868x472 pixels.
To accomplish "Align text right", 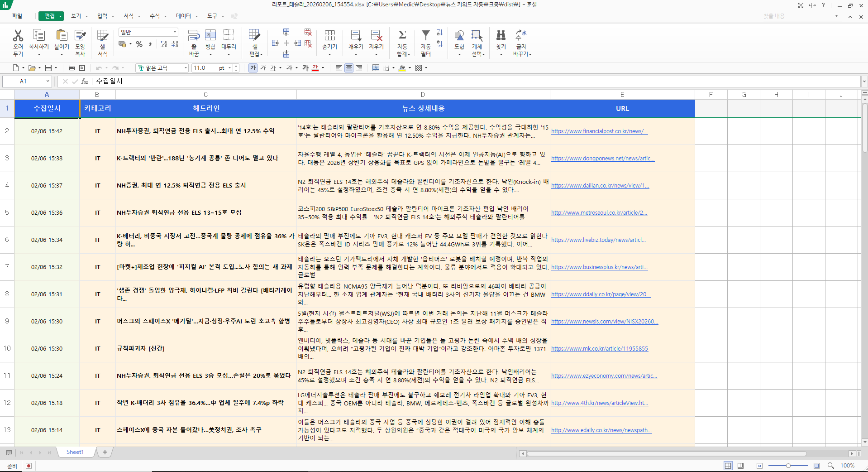I will 359,68.
